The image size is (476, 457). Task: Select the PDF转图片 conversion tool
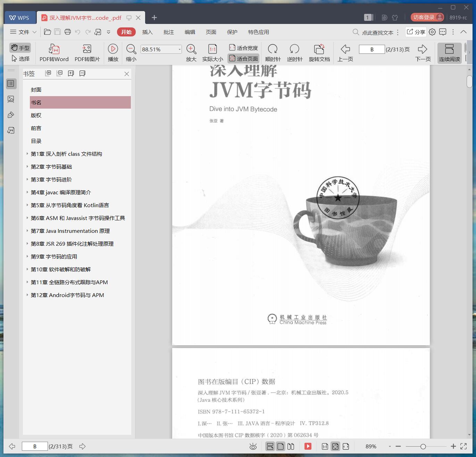(x=87, y=53)
